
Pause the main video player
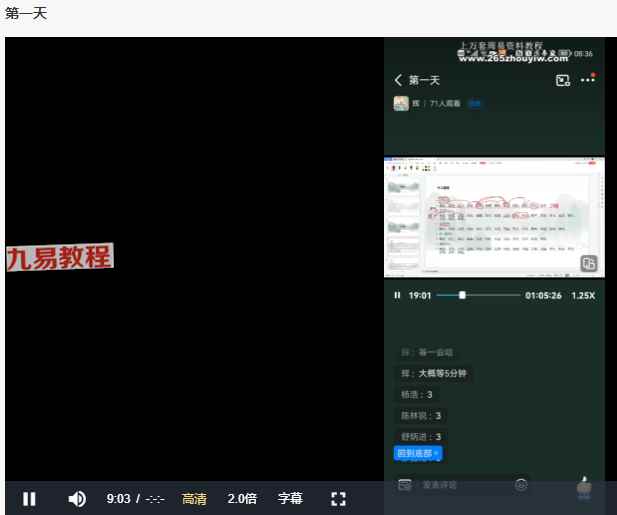pyautogui.click(x=29, y=499)
